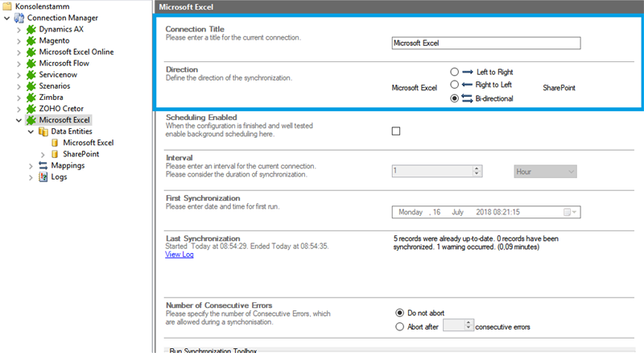Expand the Mappings tree node
This screenshot has height=353, width=644.
[x=31, y=165]
